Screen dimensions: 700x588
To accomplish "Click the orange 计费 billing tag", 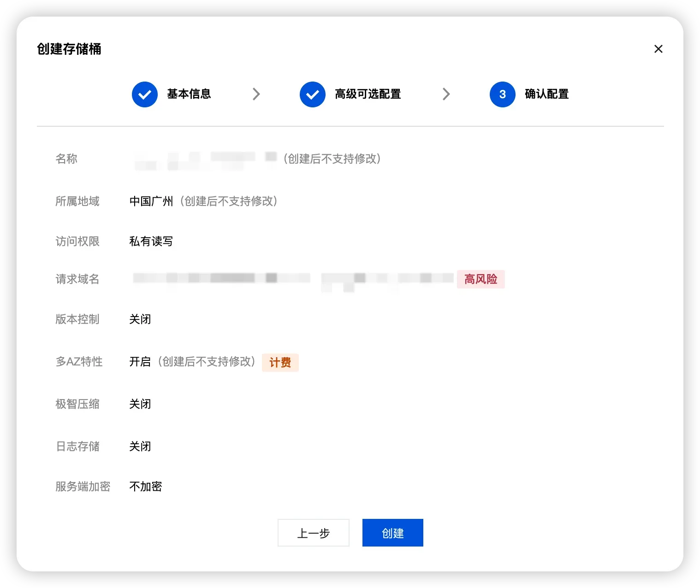I will click(x=280, y=363).
